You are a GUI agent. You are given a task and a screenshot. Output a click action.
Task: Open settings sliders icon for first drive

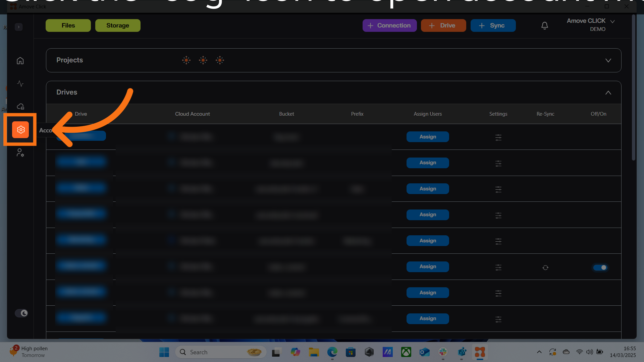(498, 137)
